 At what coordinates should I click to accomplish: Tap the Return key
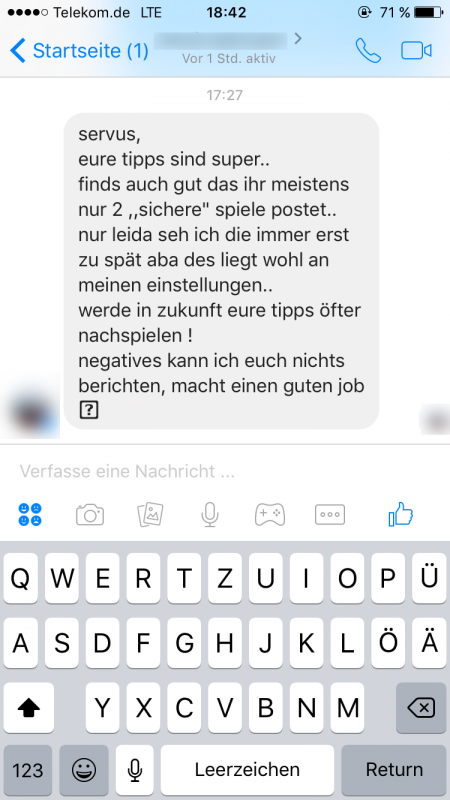point(394,769)
